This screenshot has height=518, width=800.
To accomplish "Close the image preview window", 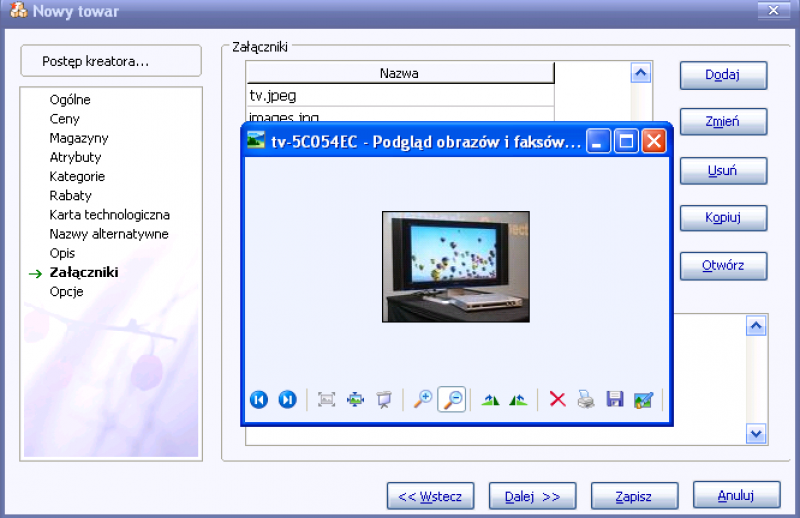I will click(x=654, y=141).
